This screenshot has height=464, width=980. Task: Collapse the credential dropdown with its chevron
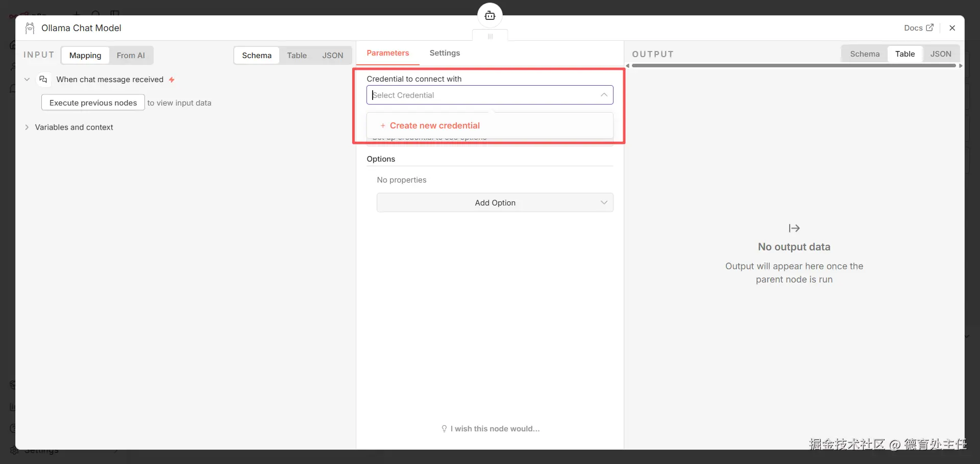pos(604,95)
